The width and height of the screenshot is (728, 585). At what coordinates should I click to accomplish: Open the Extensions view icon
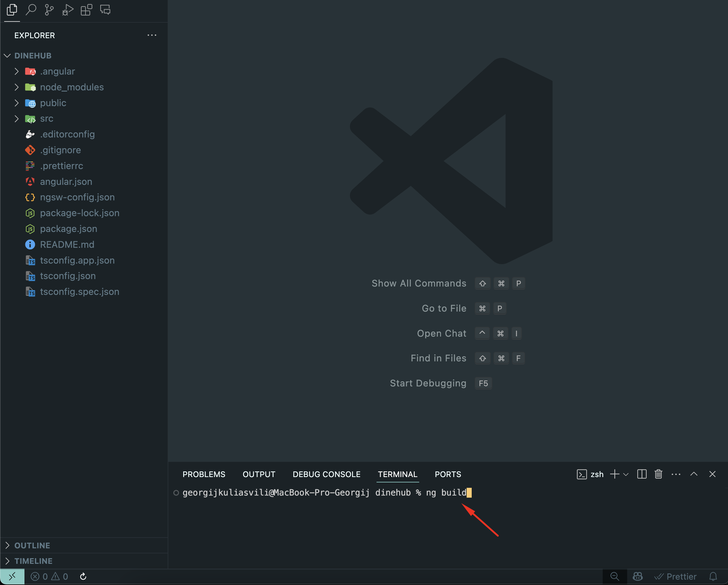pos(87,10)
